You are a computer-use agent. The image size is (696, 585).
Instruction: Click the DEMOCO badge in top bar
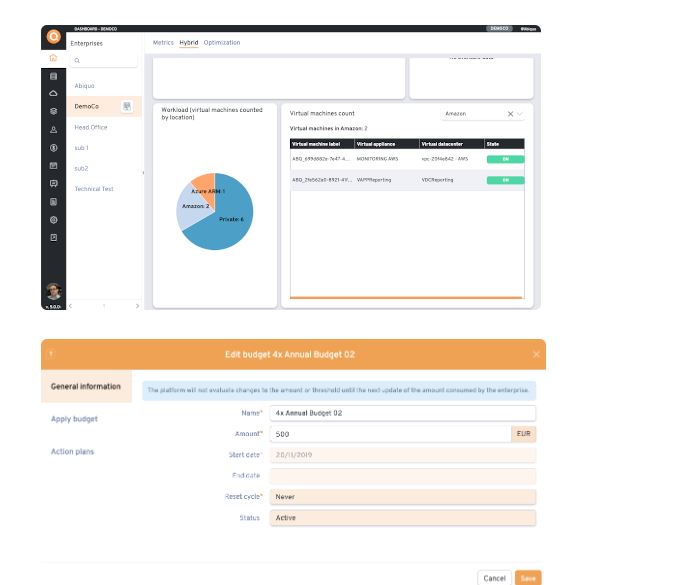click(x=499, y=28)
